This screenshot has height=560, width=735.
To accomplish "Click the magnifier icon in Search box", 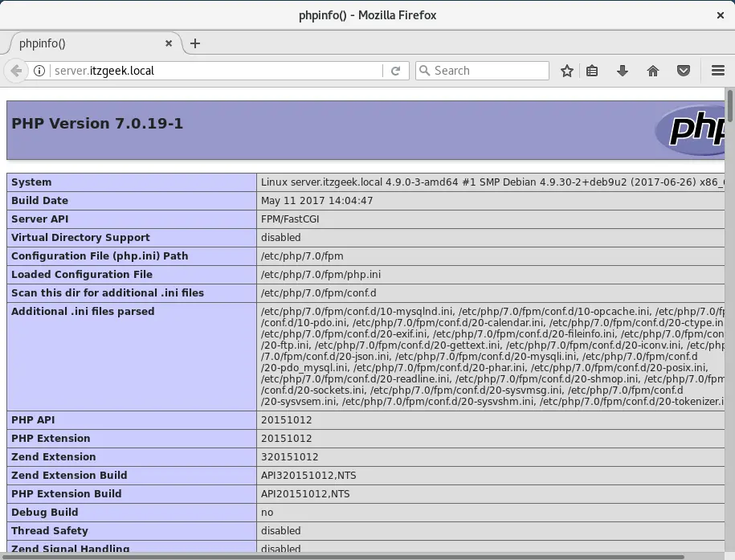I will click(424, 71).
